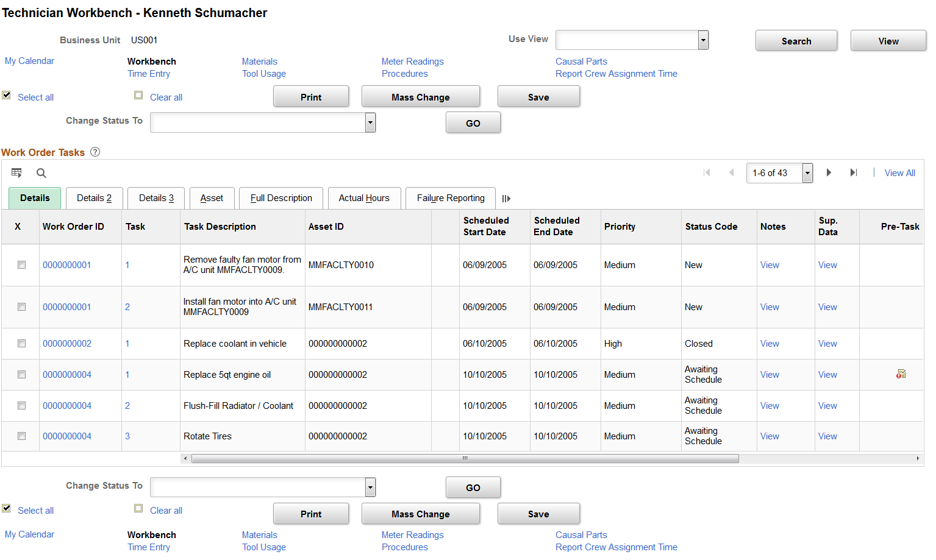
Task: Jump to last rows page
Action: pyautogui.click(x=854, y=172)
